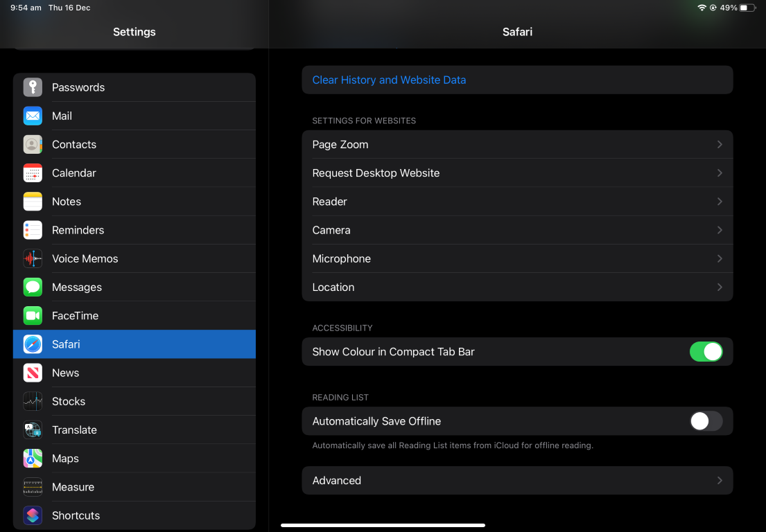Select Translate label in sidebar
The height and width of the screenshot is (532, 766).
coord(74,430)
